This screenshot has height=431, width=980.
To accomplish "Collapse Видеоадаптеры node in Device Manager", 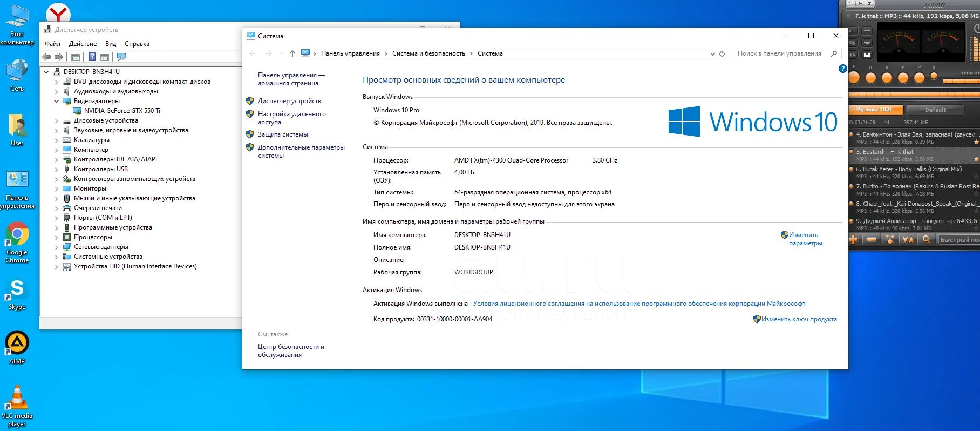I will [x=56, y=101].
